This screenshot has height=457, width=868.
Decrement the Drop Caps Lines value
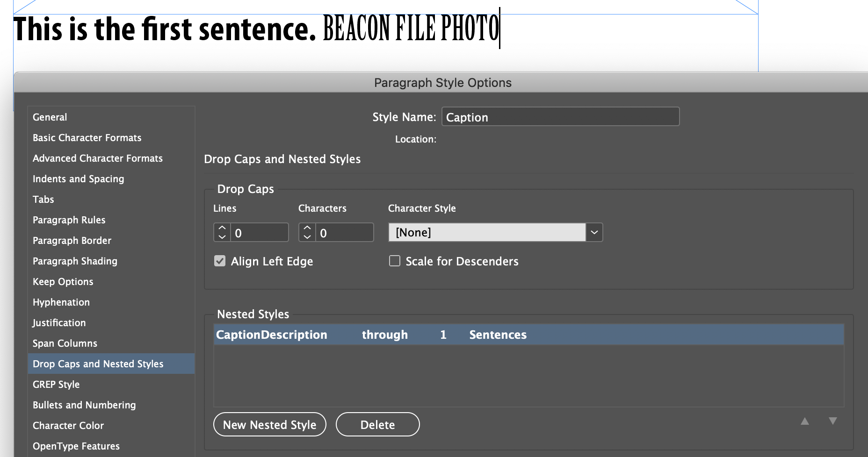(222, 237)
